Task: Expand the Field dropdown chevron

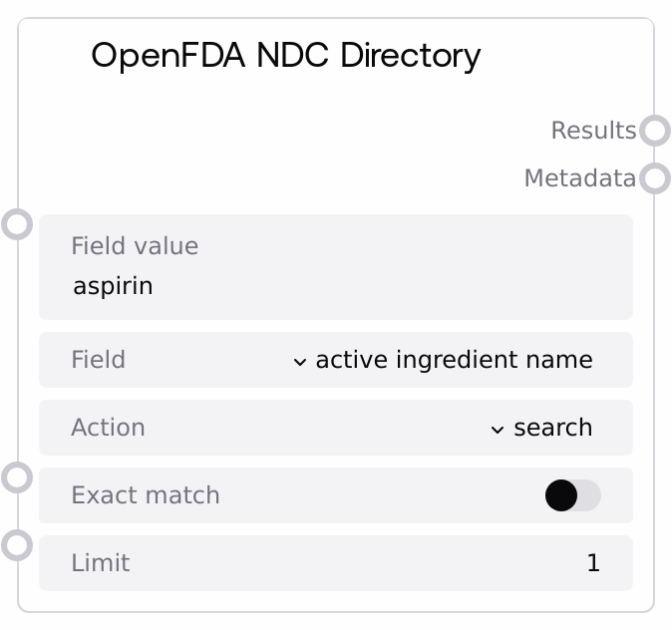Action: click(x=300, y=361)
